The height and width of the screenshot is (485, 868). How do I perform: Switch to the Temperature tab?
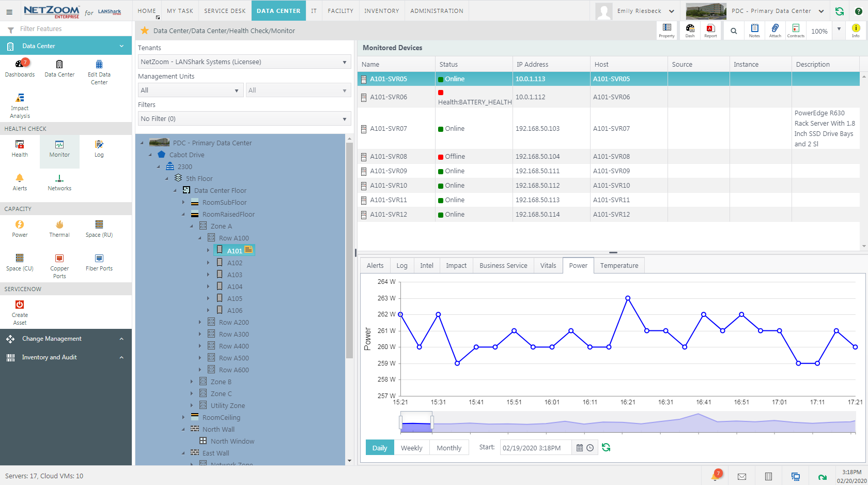(x=619, y=265)
